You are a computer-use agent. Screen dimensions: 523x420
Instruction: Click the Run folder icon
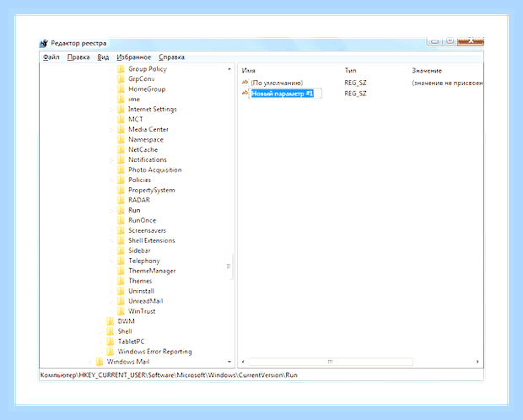point(121,210)
